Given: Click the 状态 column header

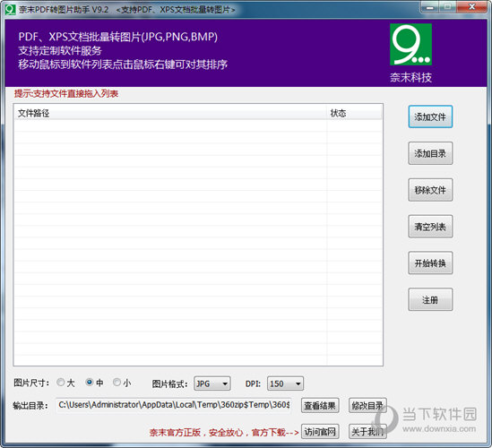Looking at the screenshot, I should (x=354, y=113).
